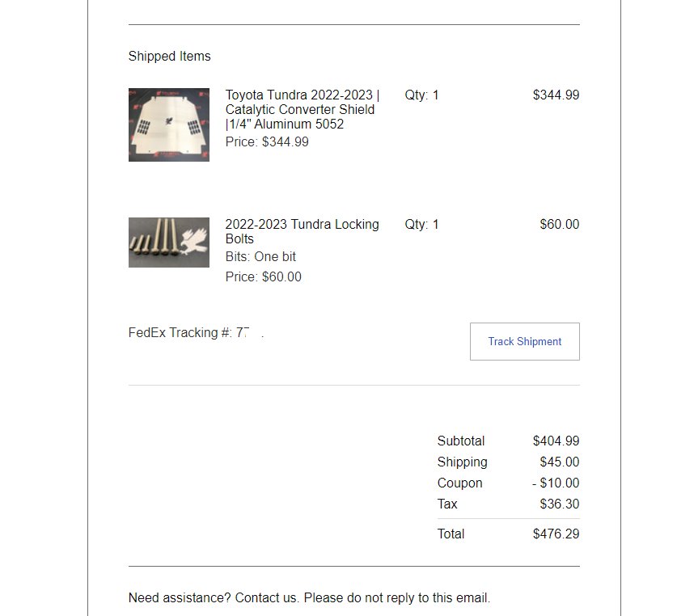The image size is (694, 616).
Task: Click the Shipping amount $45.00
Action: 560,462
